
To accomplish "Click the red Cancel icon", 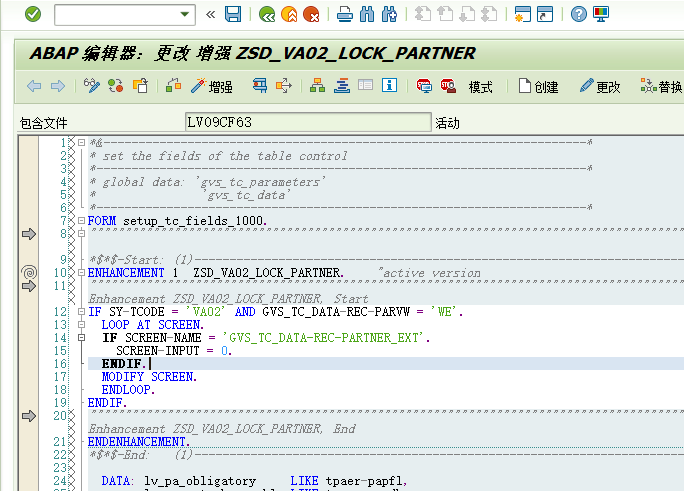I will click(x=311, y=14).
